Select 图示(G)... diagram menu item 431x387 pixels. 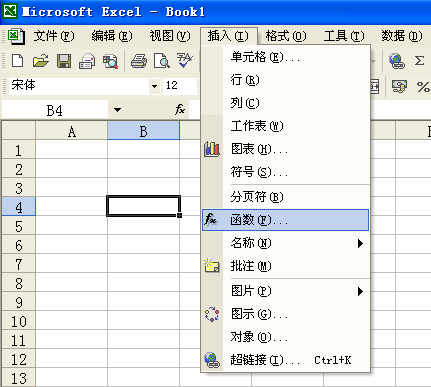[x=285, y=314]
